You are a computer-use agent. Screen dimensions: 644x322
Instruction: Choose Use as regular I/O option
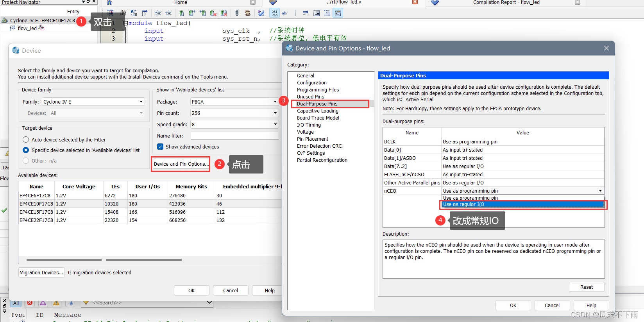pos(522,204)
